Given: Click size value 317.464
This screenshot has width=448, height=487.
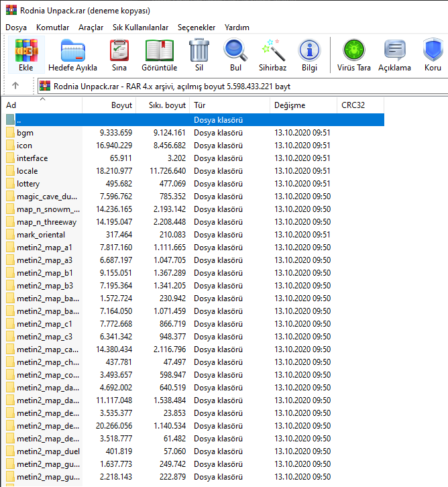Looking at the screenshot, I should pyautogui.click(x=119, y=235).
